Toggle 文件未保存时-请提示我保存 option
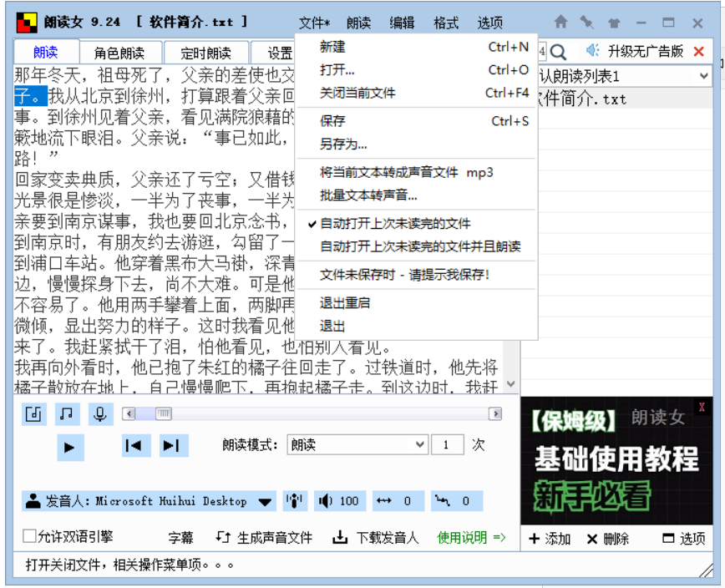This screenshot has width=725, height=588. click(x=404, y=275)
